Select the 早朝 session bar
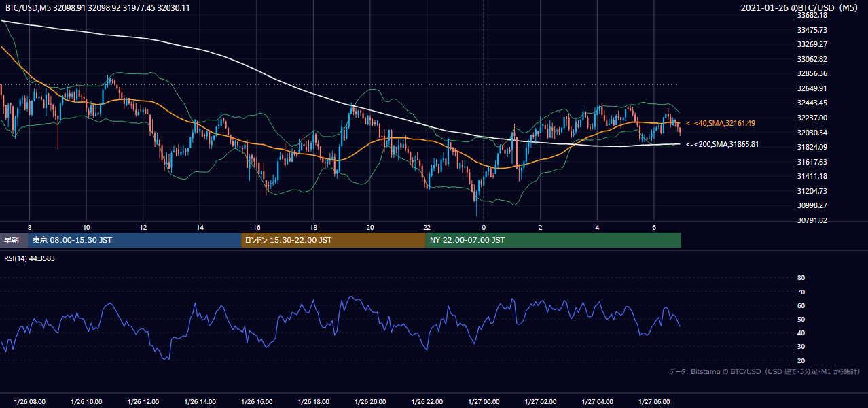The image size is (868, 408). (14, 240)
